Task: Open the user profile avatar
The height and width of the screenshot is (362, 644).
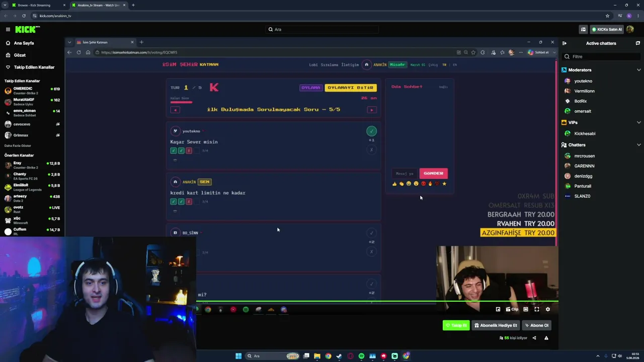Action: coord(630,29)
